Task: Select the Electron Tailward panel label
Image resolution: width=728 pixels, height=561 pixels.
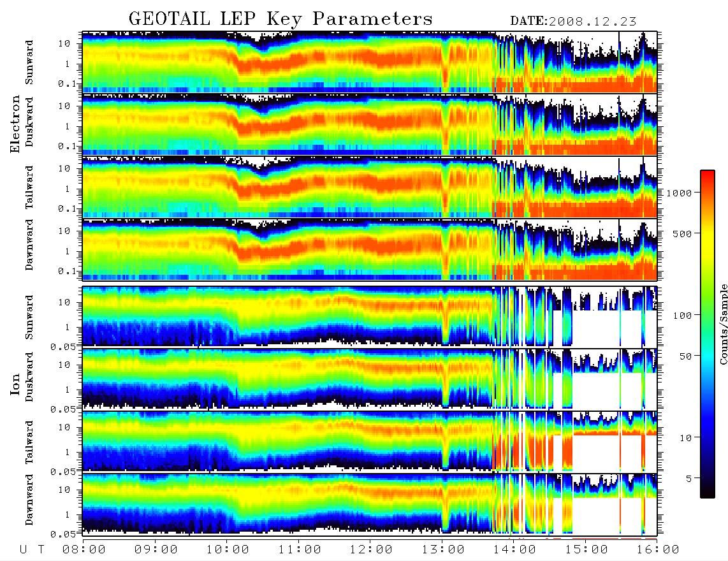Action: point(29,187)
